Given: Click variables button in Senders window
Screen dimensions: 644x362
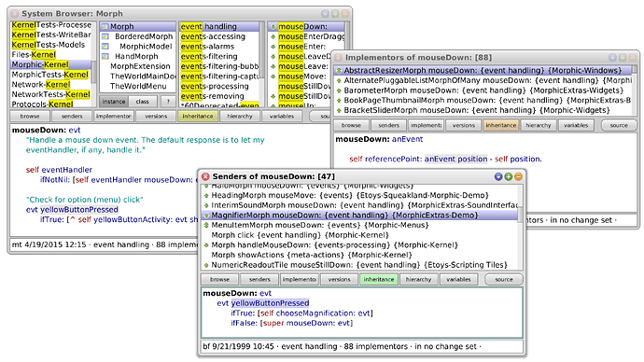Looking at the screenshot, I should click(x=458, y=280).
